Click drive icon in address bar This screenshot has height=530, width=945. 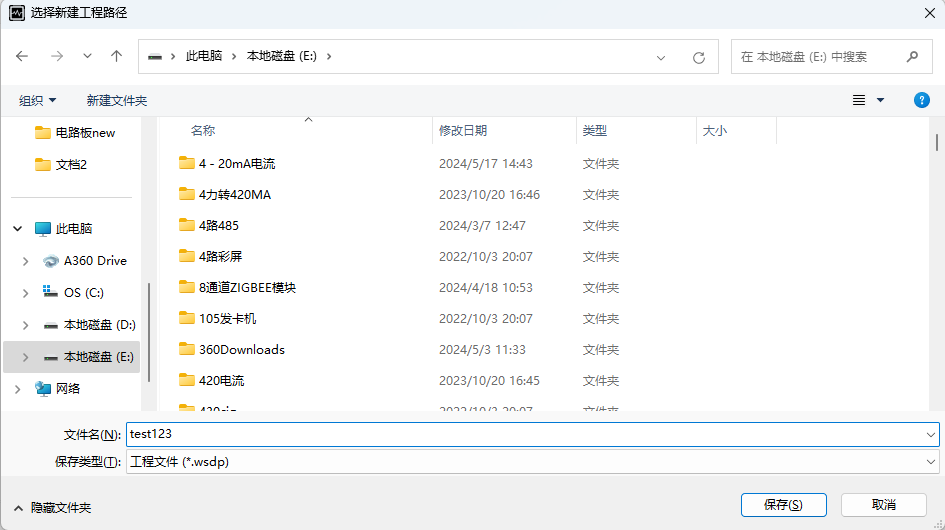click(x=155, y=57)
